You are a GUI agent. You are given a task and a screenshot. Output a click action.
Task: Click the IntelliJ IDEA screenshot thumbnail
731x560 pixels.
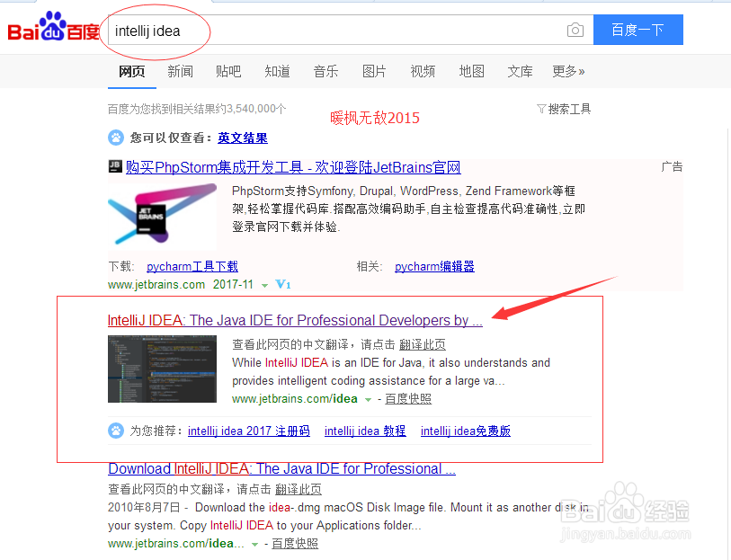point(162,369)
